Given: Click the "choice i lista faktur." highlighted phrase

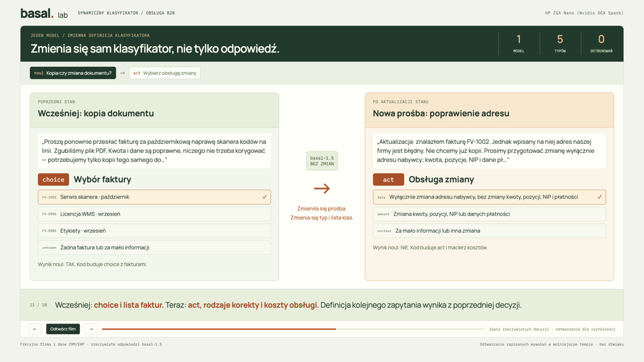Looking at the screenshot, I should click(x=128, y=305).
